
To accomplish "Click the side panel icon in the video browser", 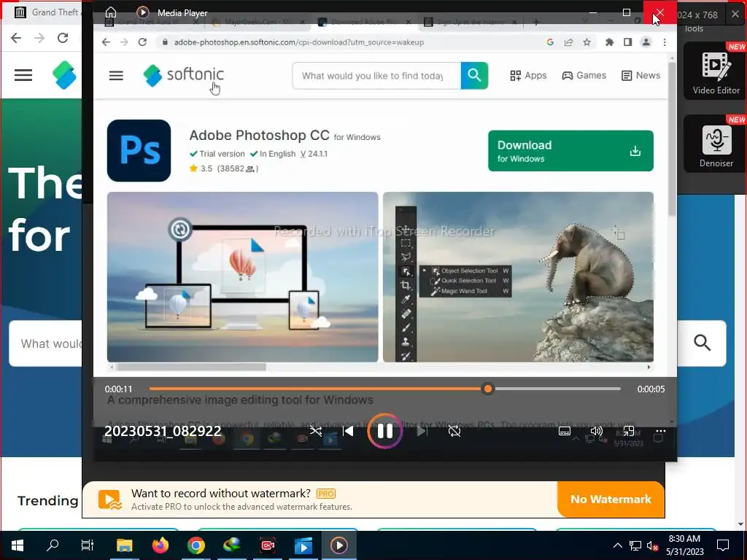I will coord(628,42).
